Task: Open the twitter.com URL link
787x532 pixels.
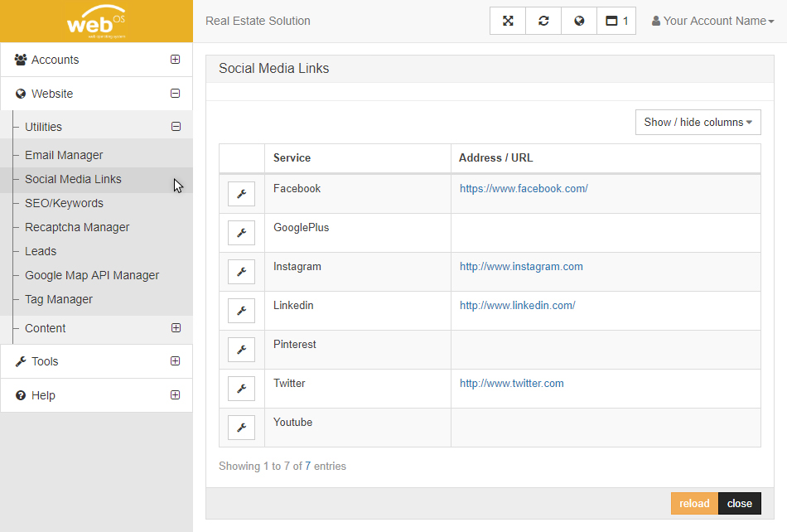Action: (511, 384)
